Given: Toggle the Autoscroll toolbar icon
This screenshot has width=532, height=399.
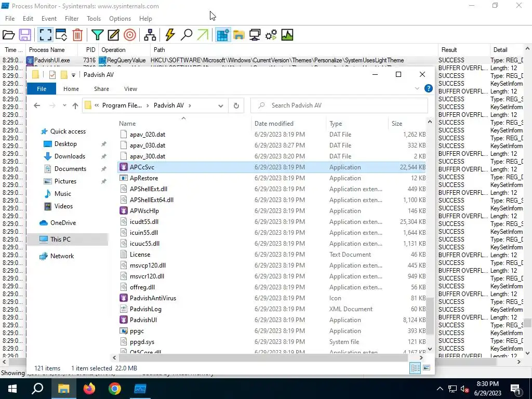Looking at the screenshot, I should coord(61,35).
